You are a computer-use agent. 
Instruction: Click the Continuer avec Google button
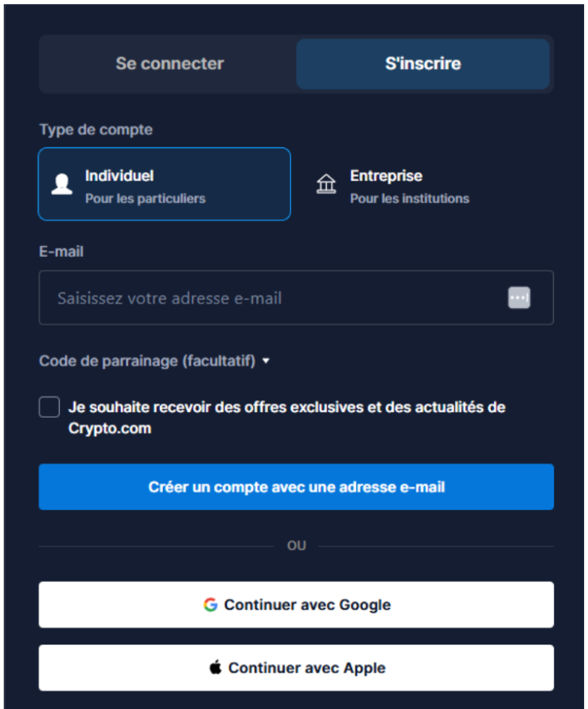296,605
